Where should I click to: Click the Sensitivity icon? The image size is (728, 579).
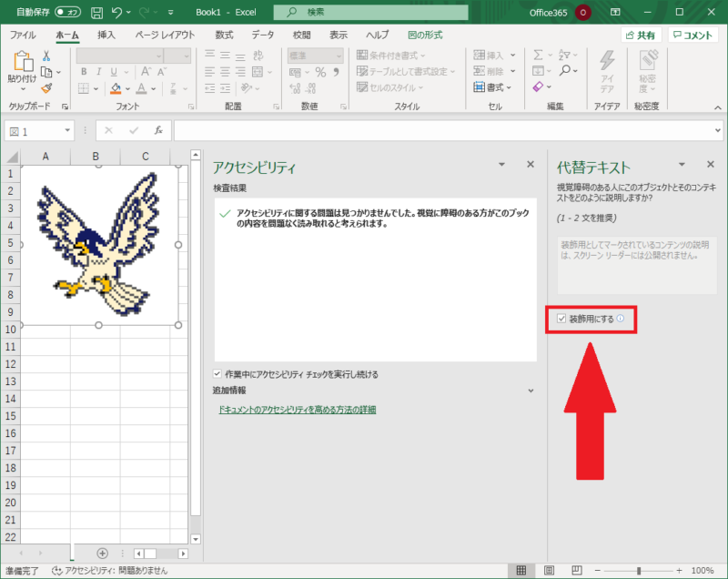[649, 60]
